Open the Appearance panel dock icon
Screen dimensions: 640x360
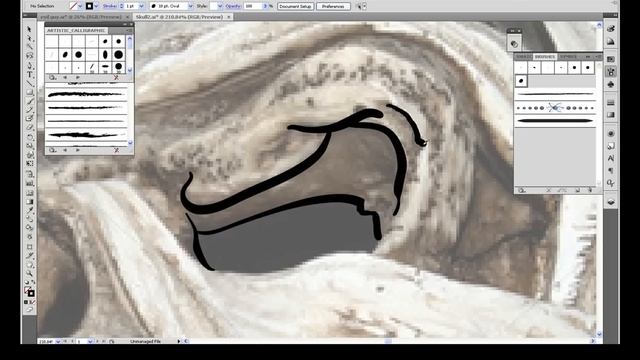point(611,133)
